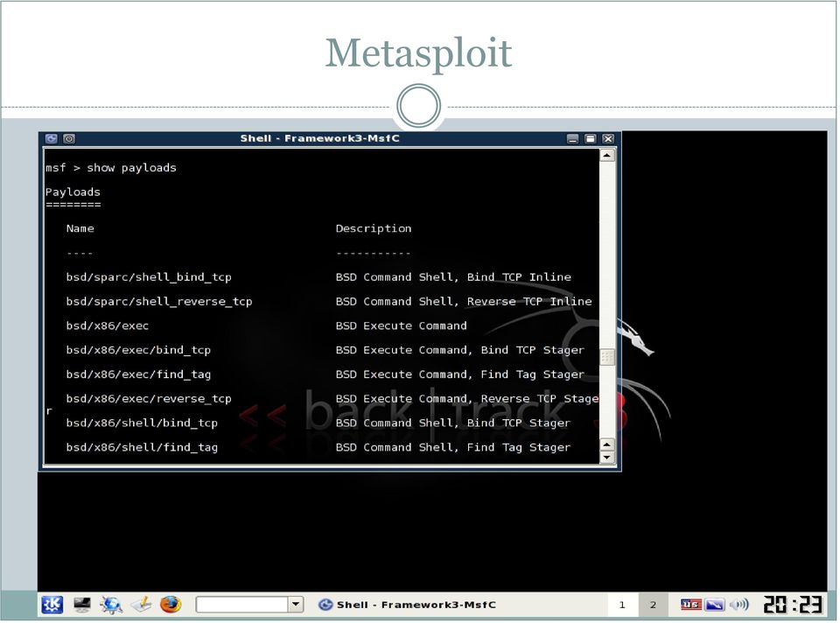Image resolution: width=840 pixels, height=623 pixels.
Task: Select the bsd/x86/shell/bind_tcp payload name
Action: click(x=142, y=423)
